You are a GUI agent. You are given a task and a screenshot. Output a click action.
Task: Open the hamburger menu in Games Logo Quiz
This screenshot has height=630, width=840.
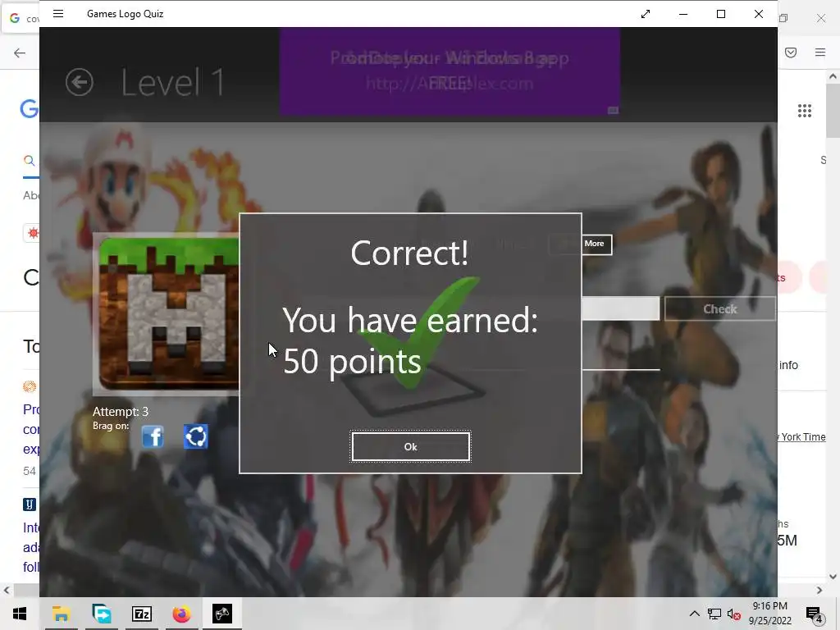[58, 14]
